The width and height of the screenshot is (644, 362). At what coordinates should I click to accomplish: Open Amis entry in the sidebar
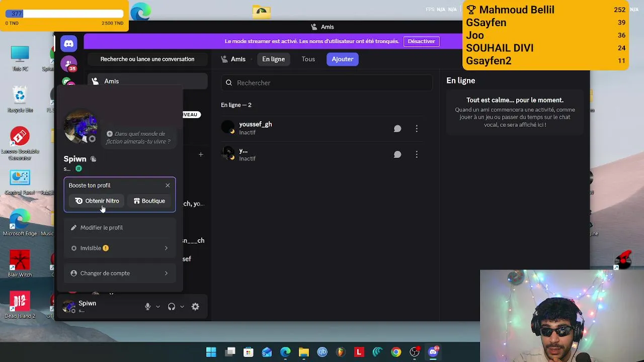(147, 81)
